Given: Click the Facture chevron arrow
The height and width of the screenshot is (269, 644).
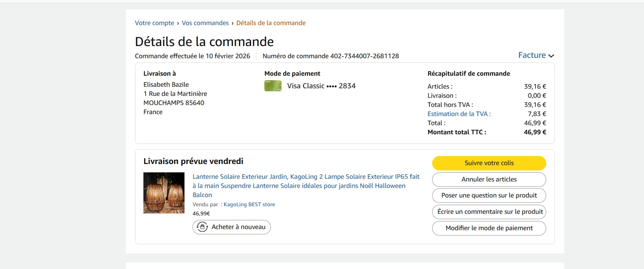Looking at the screenshot, I should coord(551,56).
